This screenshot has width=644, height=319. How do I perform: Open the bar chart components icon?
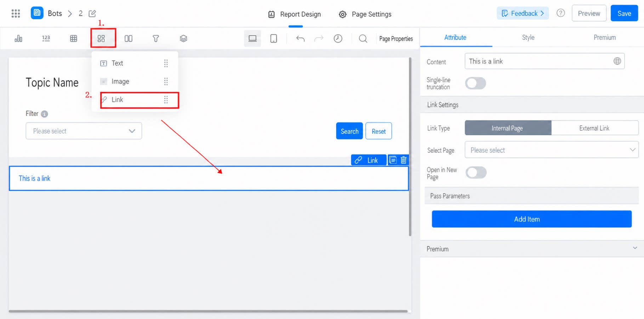[18, 38]
